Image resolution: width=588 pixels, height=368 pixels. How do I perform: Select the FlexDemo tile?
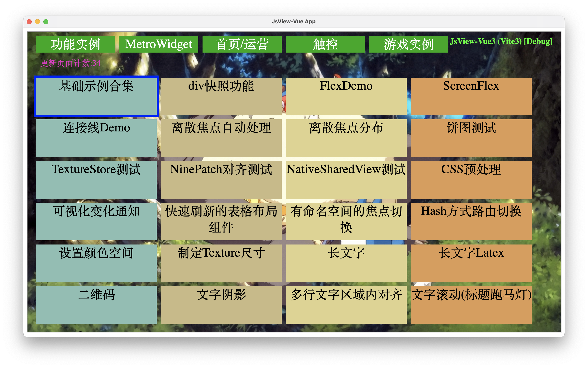[346, 96]
